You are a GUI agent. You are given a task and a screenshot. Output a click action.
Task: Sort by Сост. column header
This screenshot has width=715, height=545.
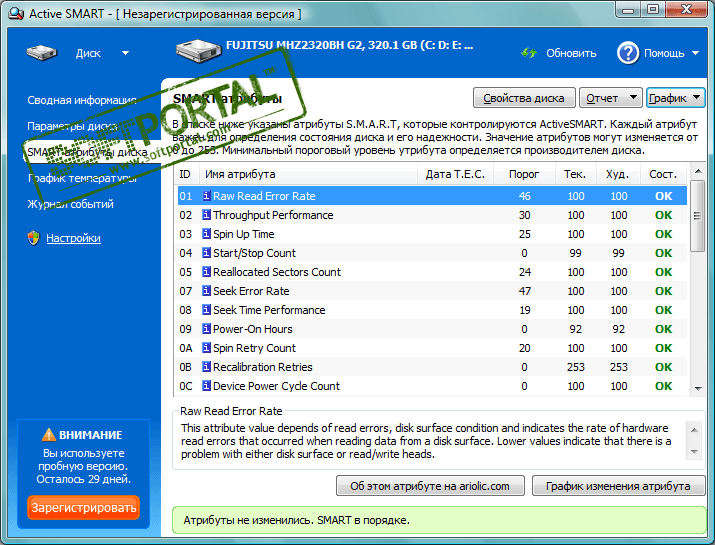(x=663, y=174)
